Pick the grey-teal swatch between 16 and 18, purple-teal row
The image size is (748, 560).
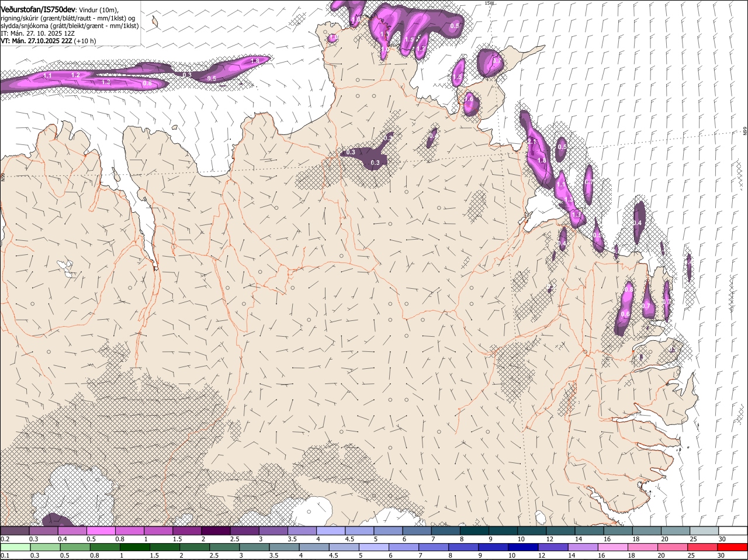click(618, 530)
